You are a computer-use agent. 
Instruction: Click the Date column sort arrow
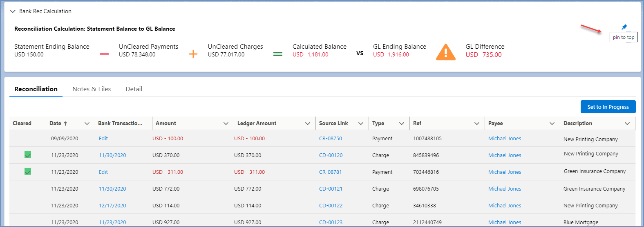tap(65, 124)
